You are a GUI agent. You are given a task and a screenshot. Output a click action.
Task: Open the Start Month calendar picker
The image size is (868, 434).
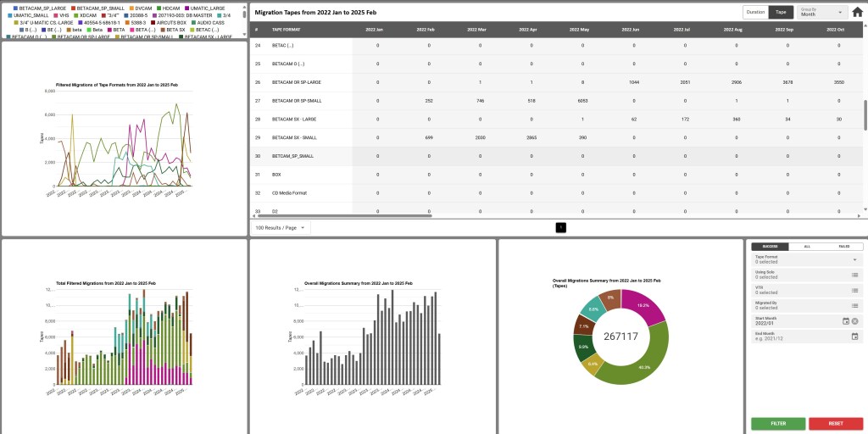point(845,321)
